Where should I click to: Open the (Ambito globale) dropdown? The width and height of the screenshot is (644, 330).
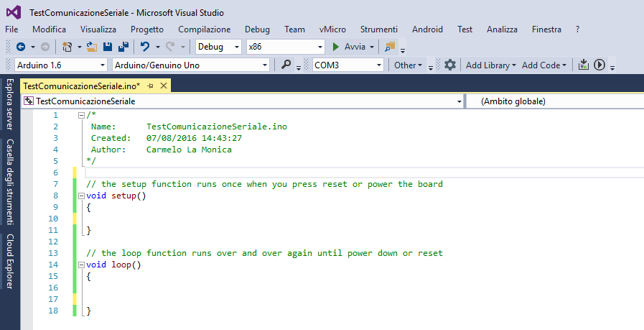coord(555,101)
